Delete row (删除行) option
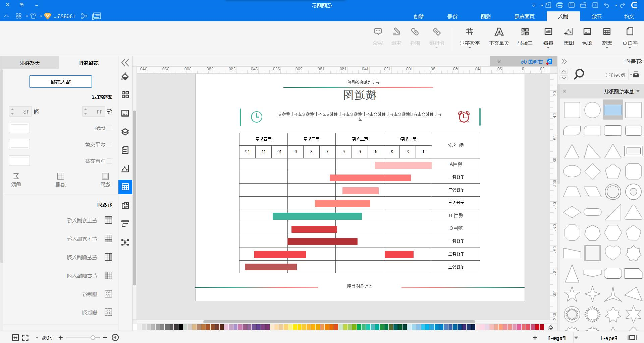The image size is (644, 343). 97,294
